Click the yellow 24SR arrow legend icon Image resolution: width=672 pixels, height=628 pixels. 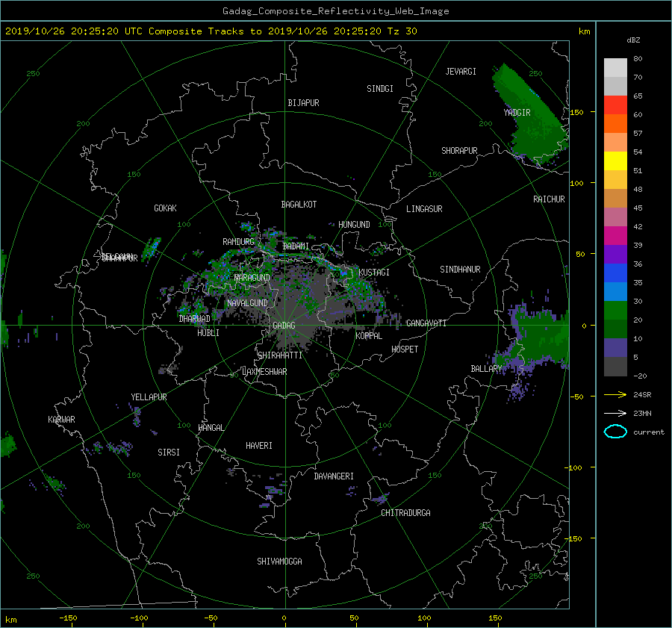(x=615, y=394)
